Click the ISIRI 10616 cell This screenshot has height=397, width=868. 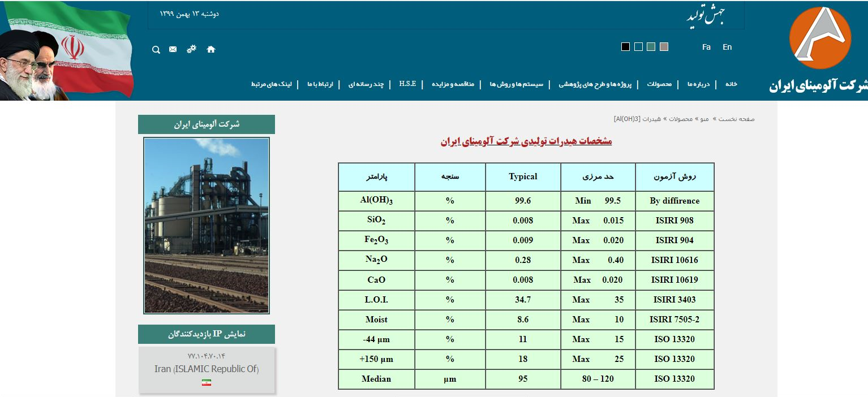click(674, 260)
